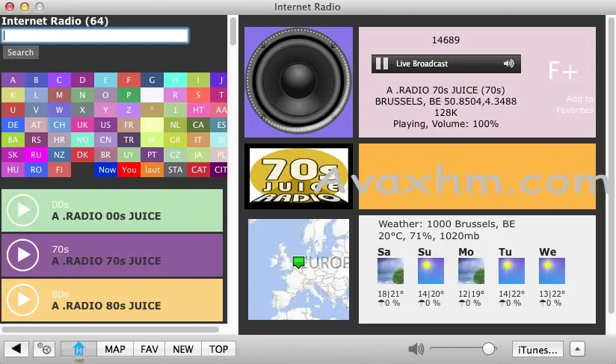Select the HU country tile
Viewport: 616px width, 364px height.
click(x=13, y=170)
